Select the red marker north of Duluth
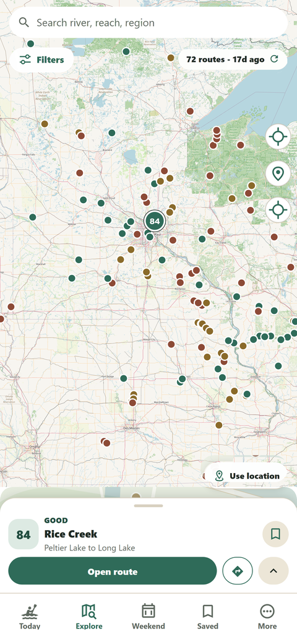Viewport: 297px width, 644px height. 190,111
